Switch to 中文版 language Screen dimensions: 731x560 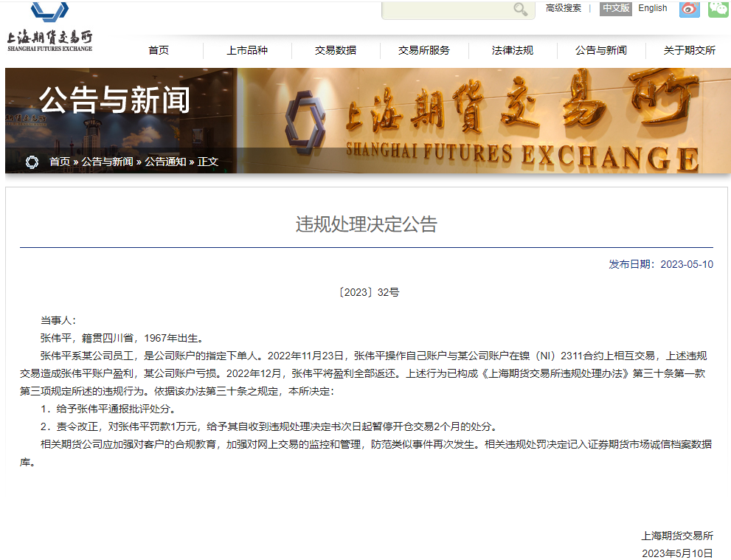tap(615, 8)
